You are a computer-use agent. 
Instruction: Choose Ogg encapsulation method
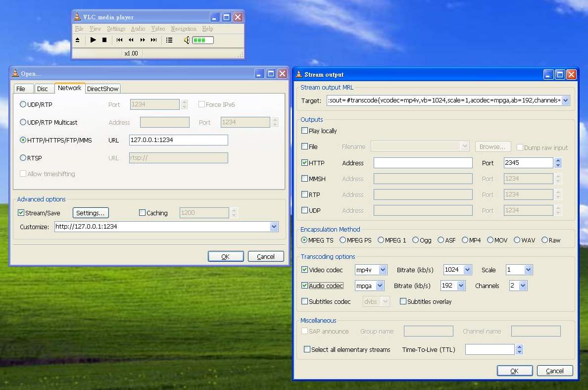pyautogui.click(x=415, y=240)
